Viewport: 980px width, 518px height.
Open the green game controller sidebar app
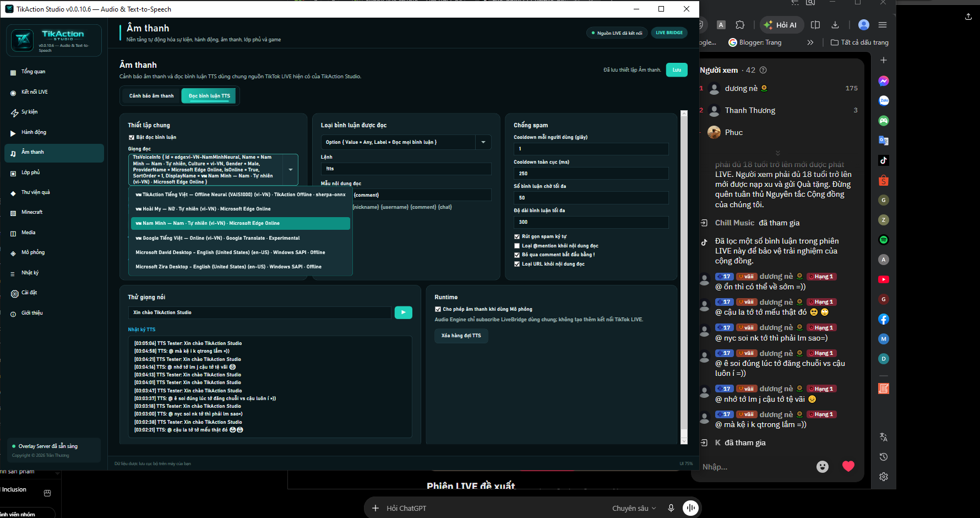pos(884,121)
